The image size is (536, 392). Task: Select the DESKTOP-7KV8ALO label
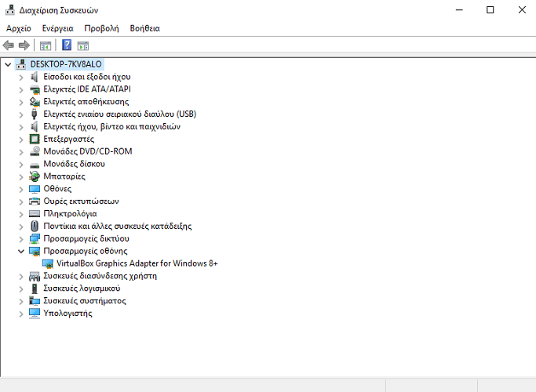(x=66, y=64)
